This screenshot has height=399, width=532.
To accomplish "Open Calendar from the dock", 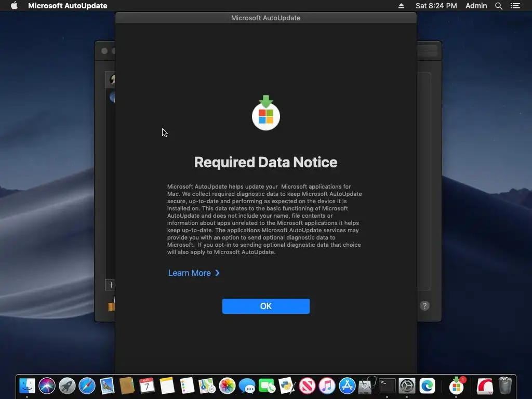I will [x=147, y=386].
